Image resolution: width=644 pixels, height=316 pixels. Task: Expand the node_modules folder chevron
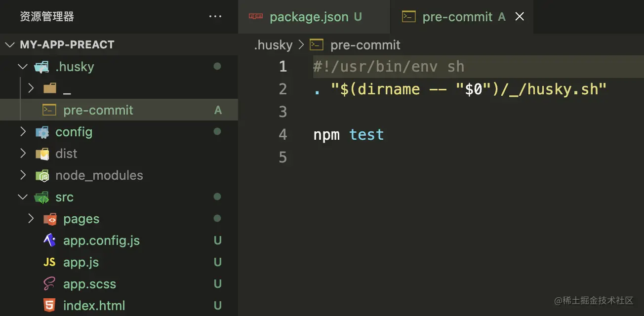[23, 175]
